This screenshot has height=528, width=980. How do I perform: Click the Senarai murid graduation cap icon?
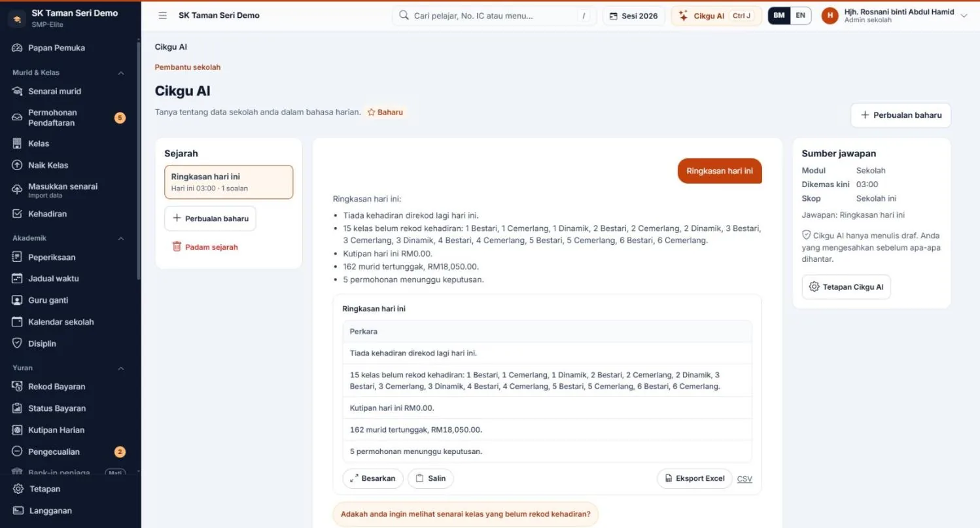coord(18,91)
